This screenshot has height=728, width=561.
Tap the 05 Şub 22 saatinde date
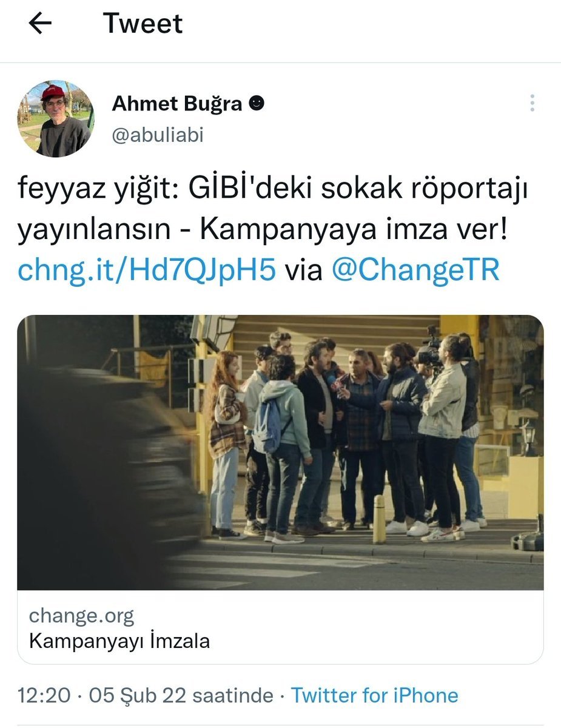[181, 695]
